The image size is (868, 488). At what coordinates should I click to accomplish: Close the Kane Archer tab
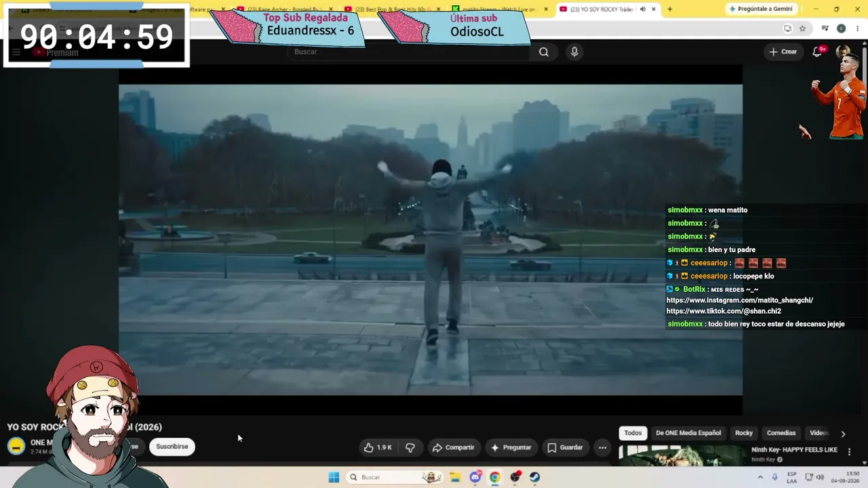click(x=332, y=9)
